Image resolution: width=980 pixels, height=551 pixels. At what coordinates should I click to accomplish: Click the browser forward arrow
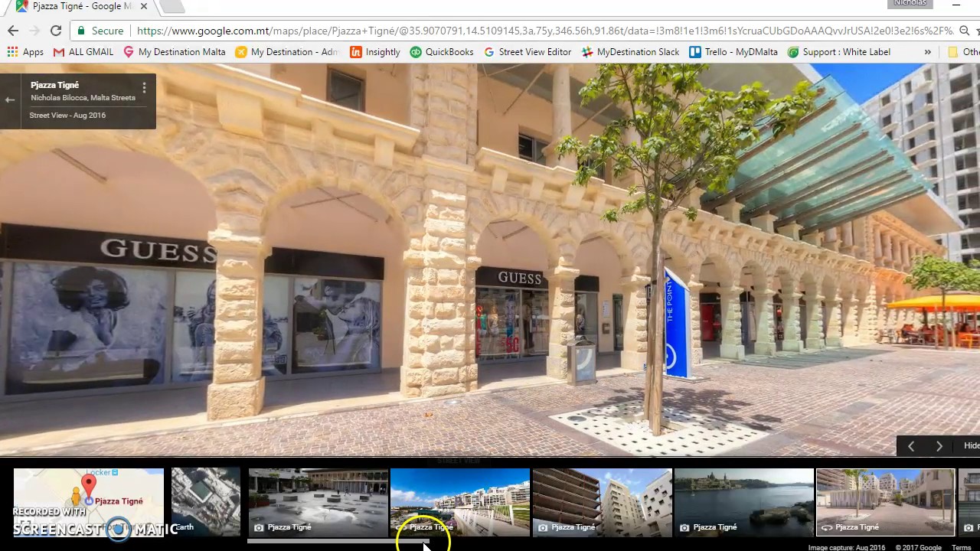tap(34, 31)
